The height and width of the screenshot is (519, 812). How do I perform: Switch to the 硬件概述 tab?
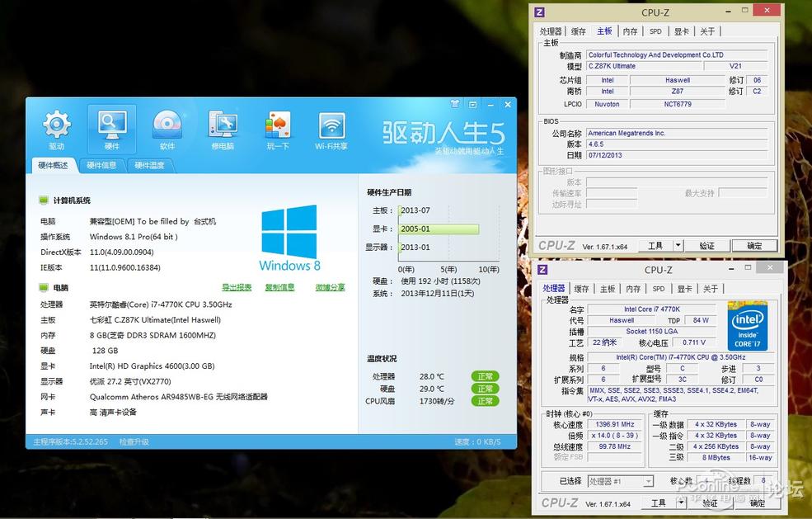click(x=54, y=165)
